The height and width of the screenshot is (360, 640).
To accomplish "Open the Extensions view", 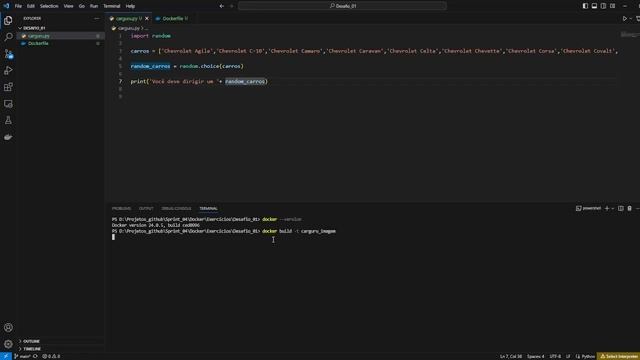I will 8,87.
